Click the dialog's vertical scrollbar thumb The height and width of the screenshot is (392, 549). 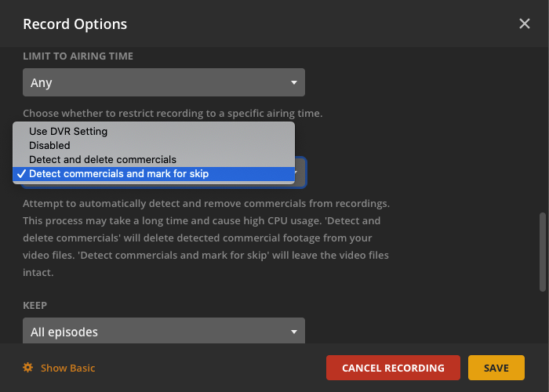pos(543,252)
